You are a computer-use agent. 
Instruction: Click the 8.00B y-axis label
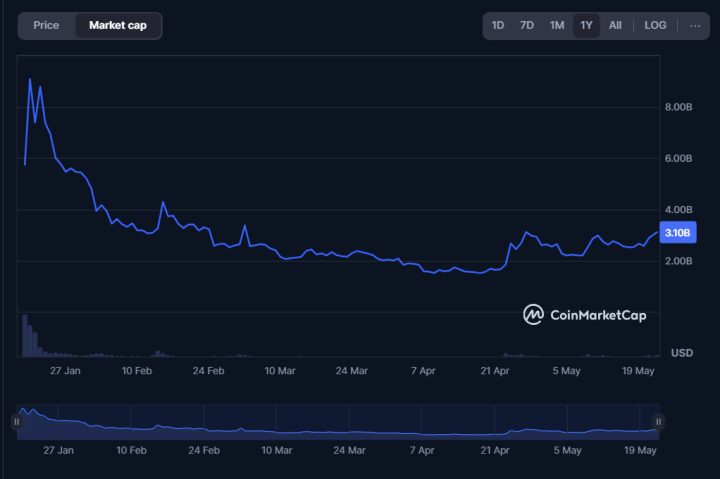point(679,107)
